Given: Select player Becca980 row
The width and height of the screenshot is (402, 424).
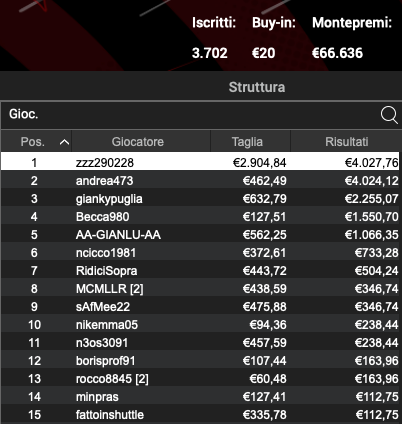Looking at the screenshot, I should (200, 217).
